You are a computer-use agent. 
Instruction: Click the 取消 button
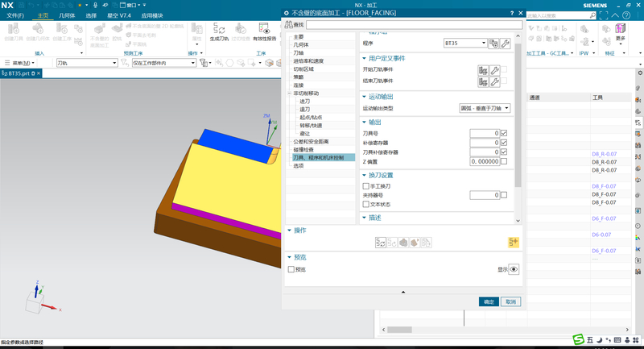click(x=510, y=301)
